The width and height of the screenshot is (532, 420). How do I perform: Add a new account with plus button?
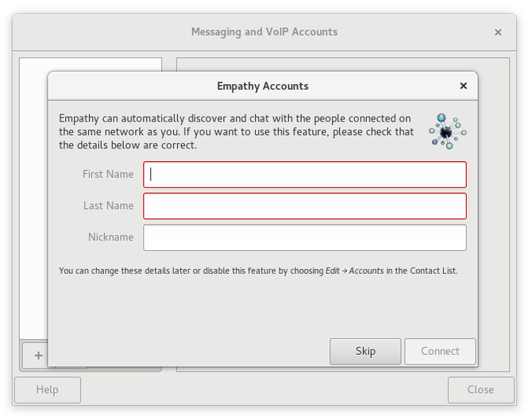(38, 355)
